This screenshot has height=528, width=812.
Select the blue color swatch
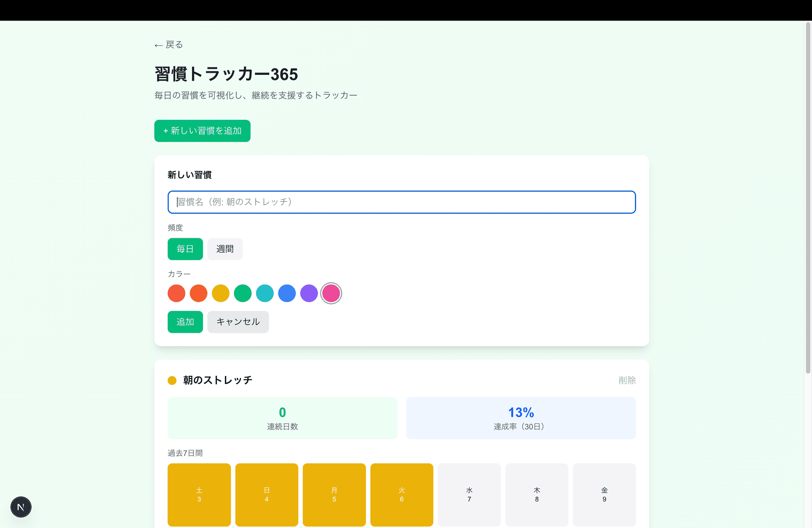(x=287, y=293)
